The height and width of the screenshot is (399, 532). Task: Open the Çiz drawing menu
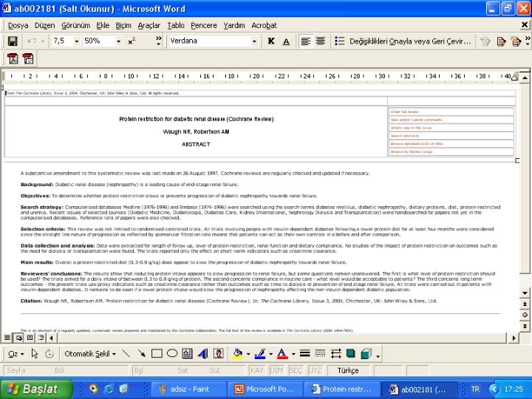16,354
